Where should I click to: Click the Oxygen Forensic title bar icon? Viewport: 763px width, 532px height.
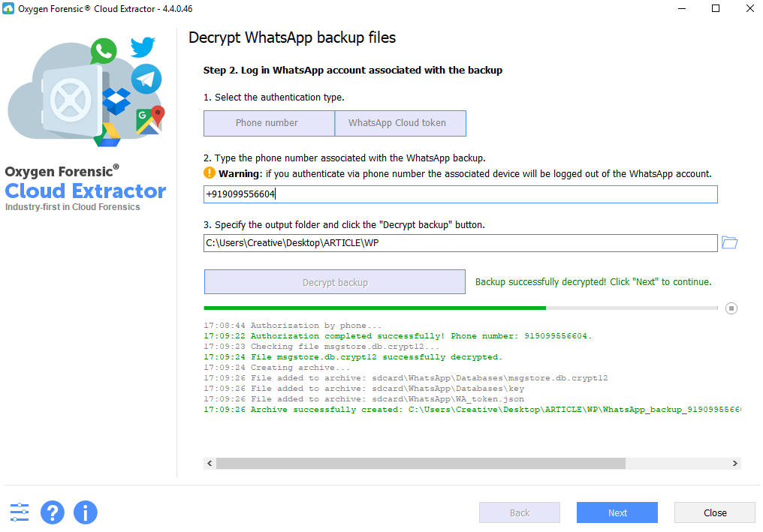pyautogui.click(x=8, y=8)
